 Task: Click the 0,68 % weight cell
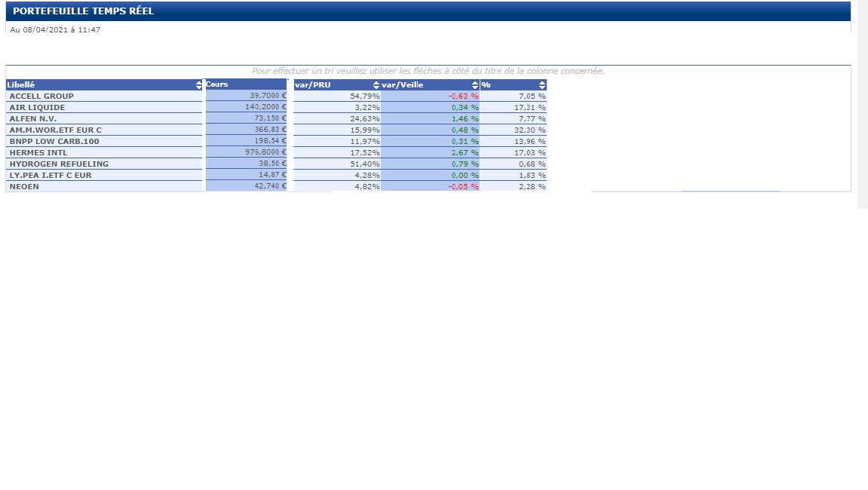click(513, 164)
